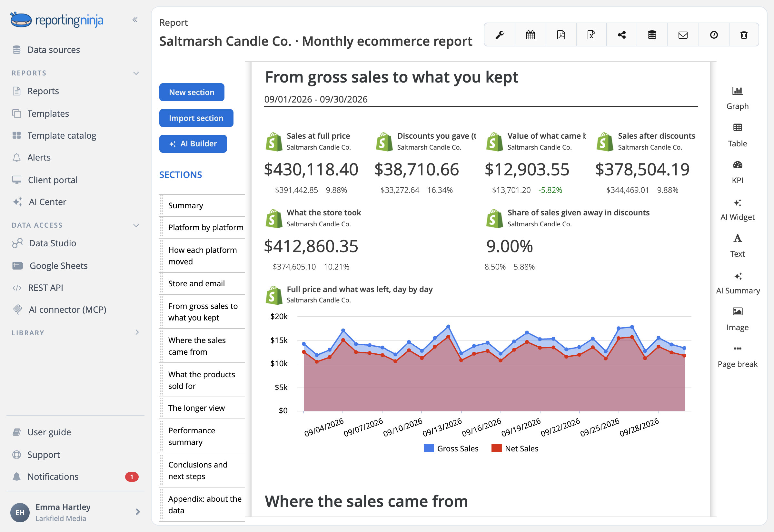Open report settings wrench icon
This screenshot has width=774, height=532.
click(499, 35)
